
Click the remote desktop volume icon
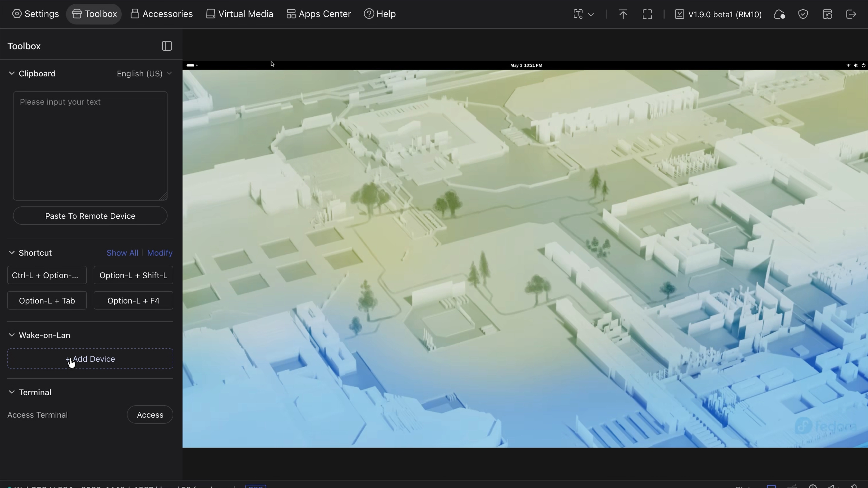(856, 65)
